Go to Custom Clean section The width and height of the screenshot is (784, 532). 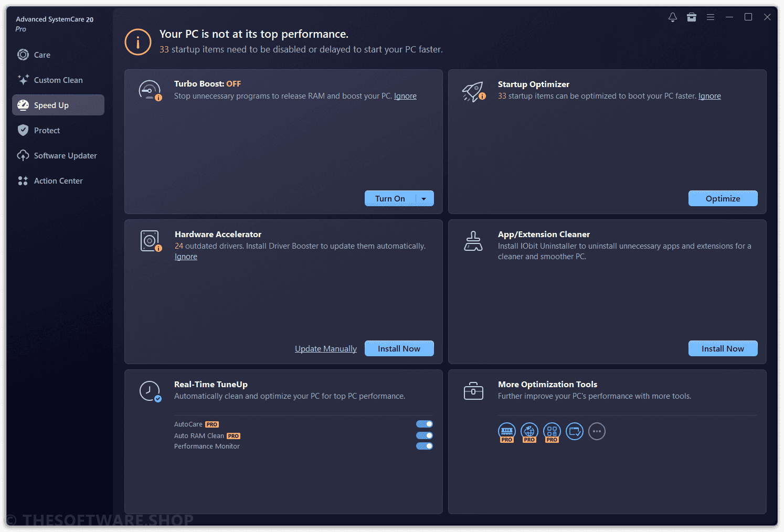tap(58, 80)
